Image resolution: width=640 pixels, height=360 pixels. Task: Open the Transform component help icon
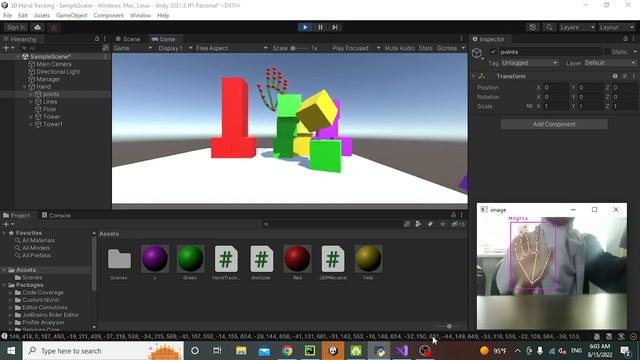coord(615,76)
